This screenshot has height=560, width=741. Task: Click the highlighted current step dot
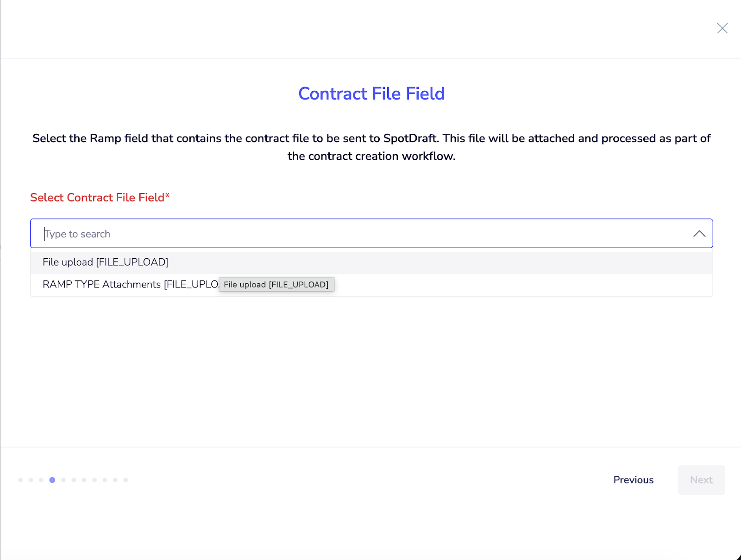52,480
